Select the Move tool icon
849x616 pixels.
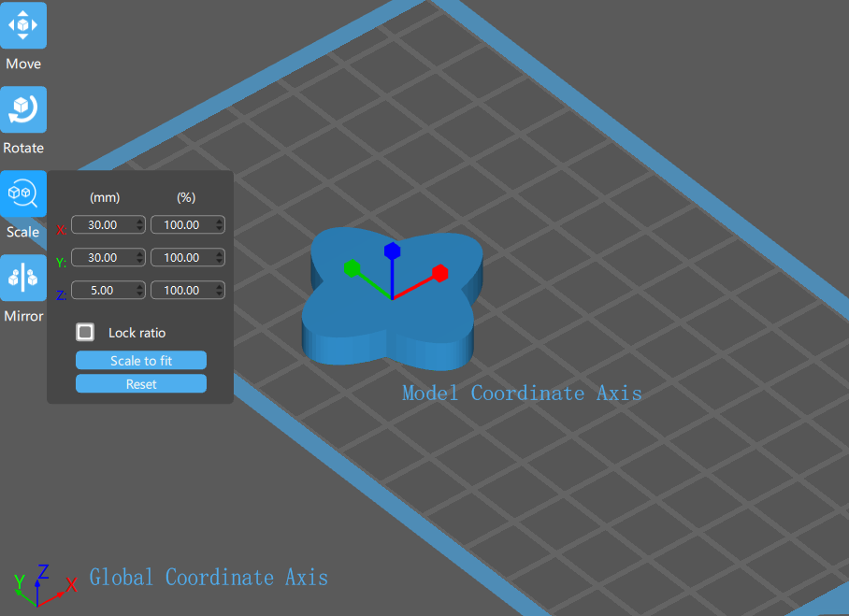click(23, 26)
